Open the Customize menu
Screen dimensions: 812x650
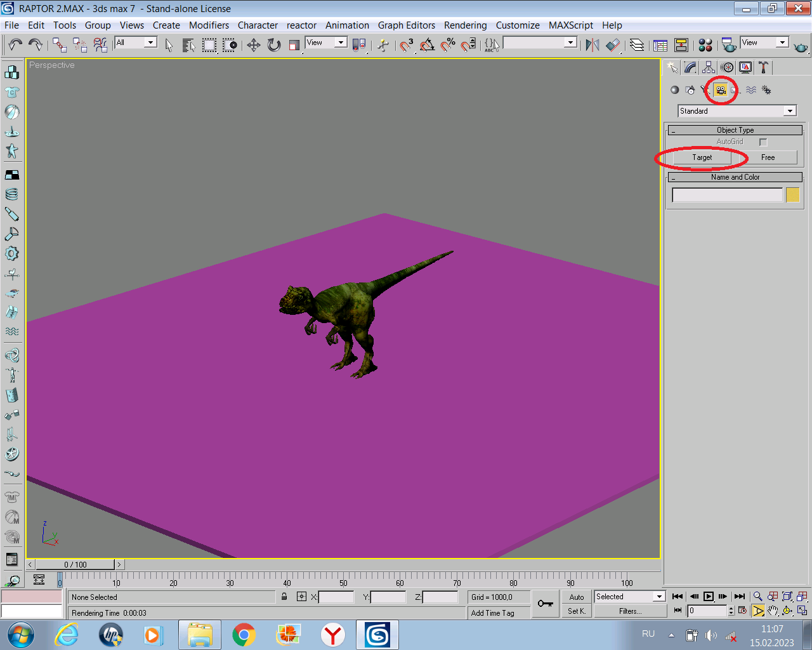tap(518, 25)
